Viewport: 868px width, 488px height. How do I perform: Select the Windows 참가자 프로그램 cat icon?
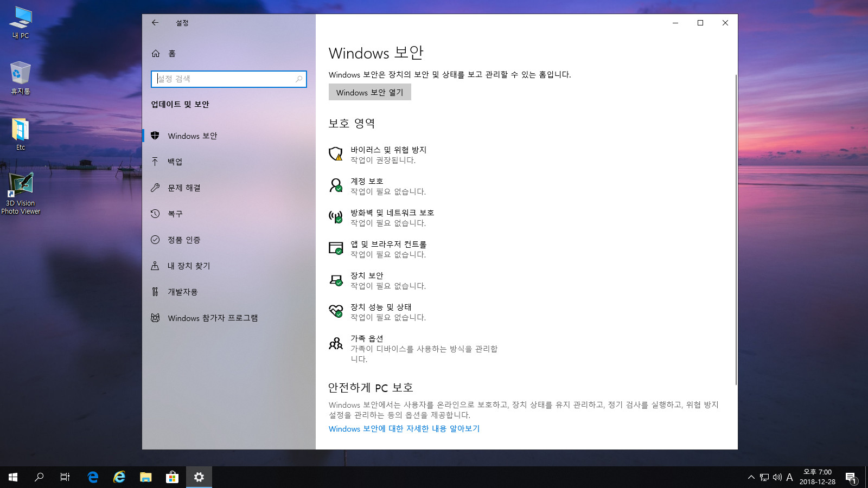[155, 318]
